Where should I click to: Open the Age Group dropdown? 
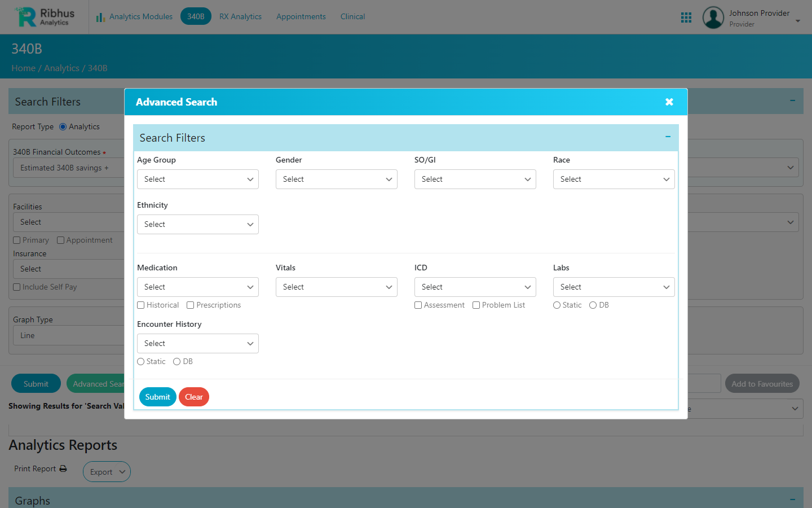(x=197, y=179)
